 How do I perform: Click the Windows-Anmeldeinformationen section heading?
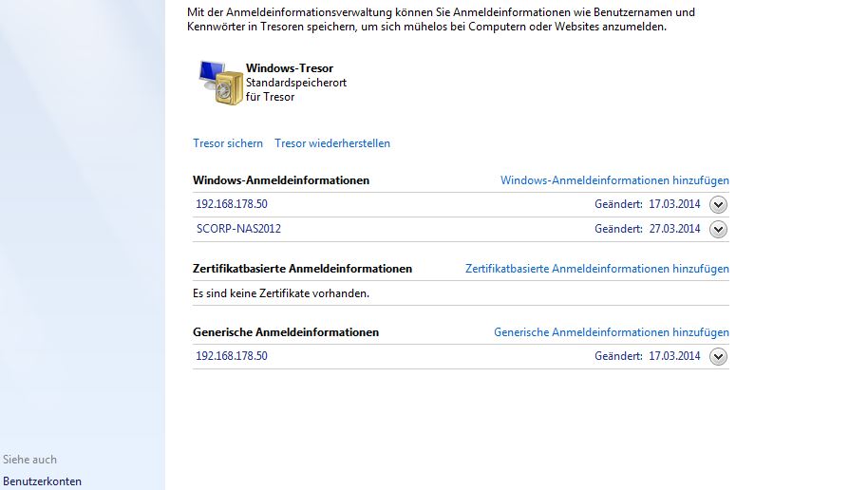pyautogui.click(x=281, y=180)
